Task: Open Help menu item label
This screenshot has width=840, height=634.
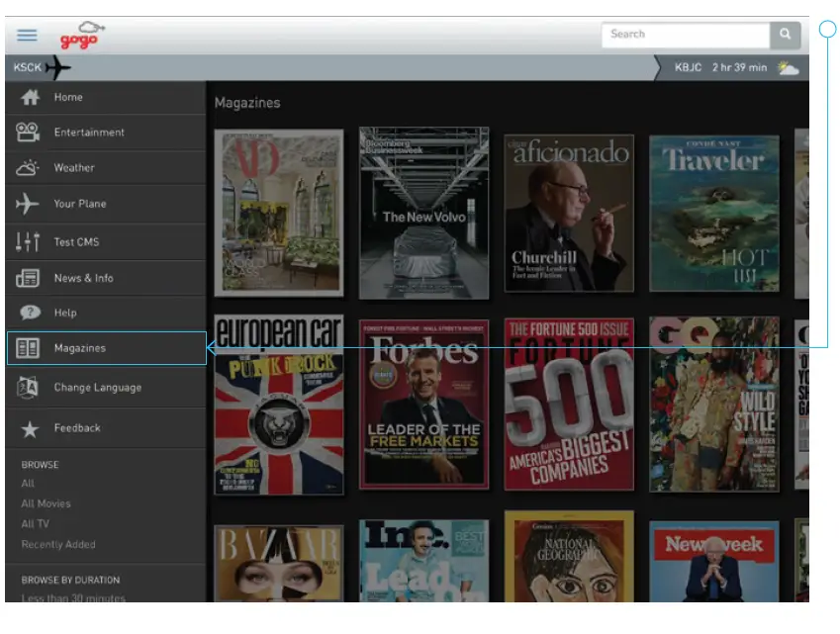Action: (x=65, y=313)
